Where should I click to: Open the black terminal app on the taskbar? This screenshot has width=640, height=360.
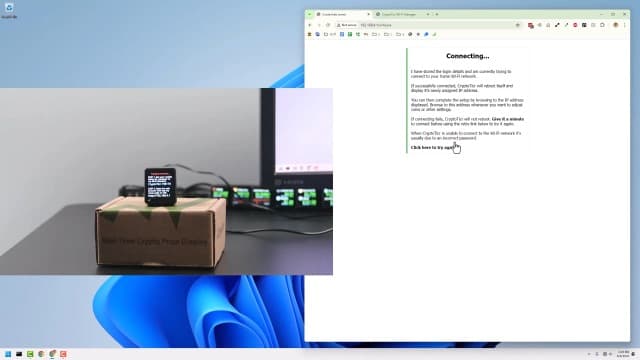pyautogui.click(x=19, y=354)
